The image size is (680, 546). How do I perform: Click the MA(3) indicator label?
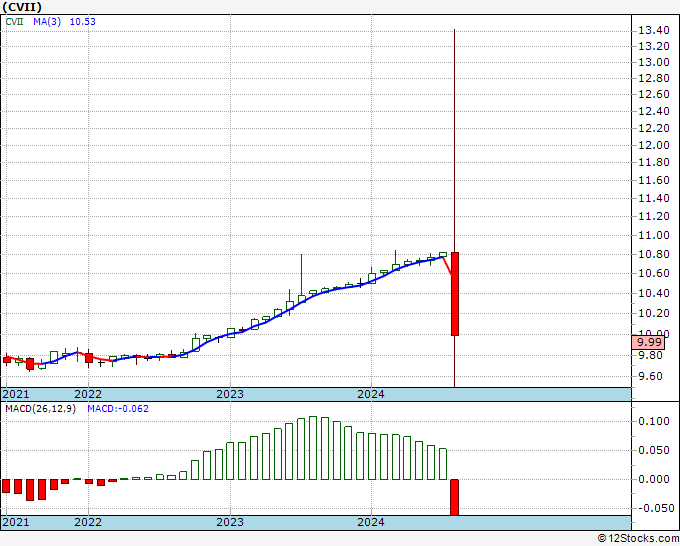point(47,21)
